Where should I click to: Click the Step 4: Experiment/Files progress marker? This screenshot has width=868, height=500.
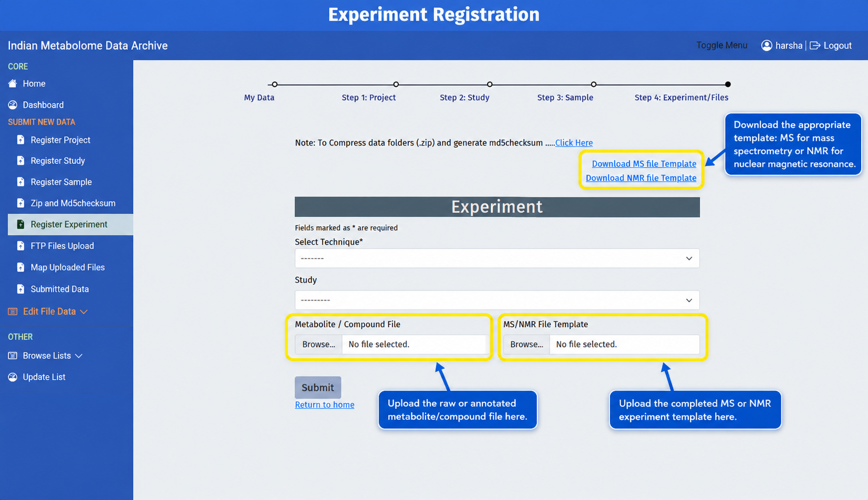coord(728,84)
